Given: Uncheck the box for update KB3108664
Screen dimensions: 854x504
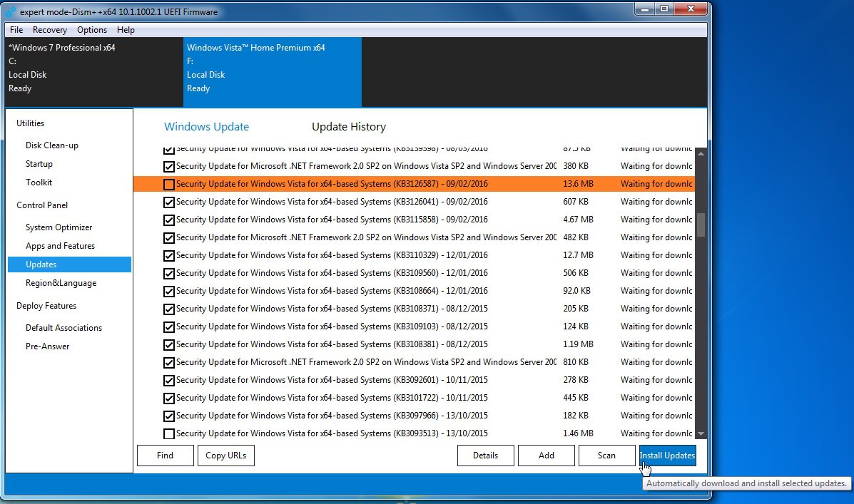Looking at the screenshot, I should point(169,292).
